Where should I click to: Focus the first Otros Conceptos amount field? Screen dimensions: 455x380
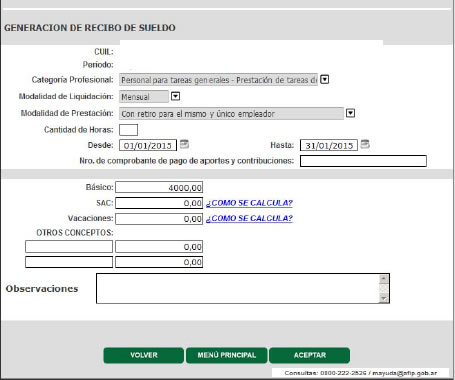(159, 247)
